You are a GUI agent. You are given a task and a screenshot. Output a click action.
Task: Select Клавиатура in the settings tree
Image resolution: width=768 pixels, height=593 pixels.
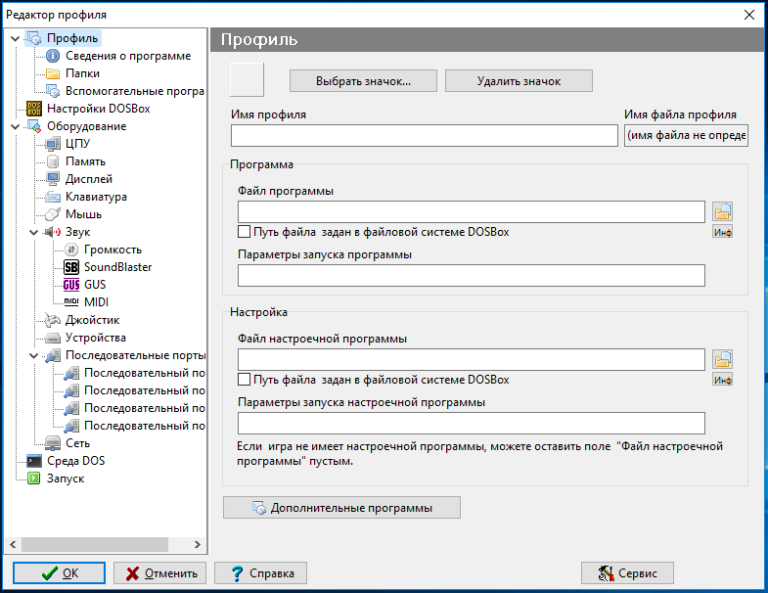(96, 197)
